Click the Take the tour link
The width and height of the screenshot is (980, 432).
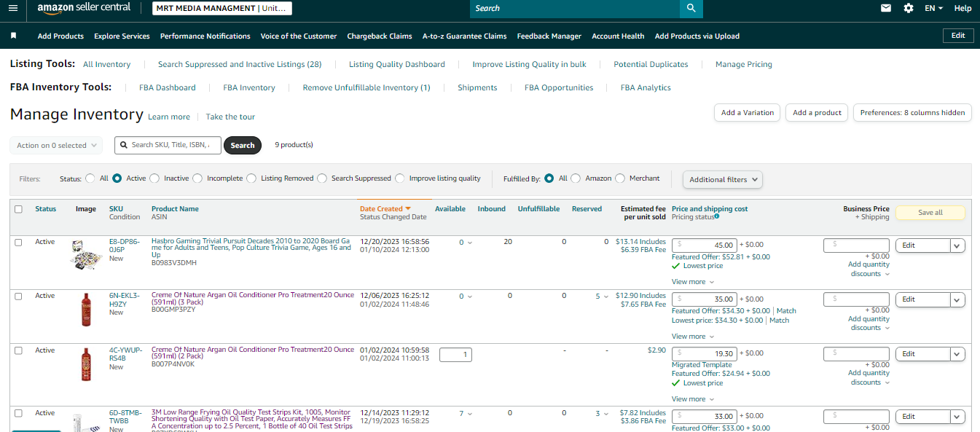pyautogui.click(x=230, y=117)
